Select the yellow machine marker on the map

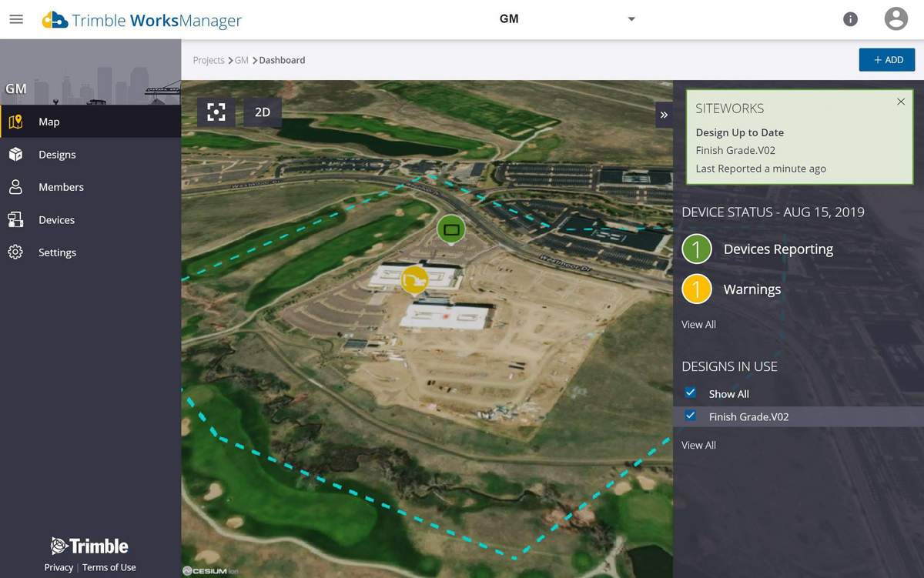pos(414,281)
